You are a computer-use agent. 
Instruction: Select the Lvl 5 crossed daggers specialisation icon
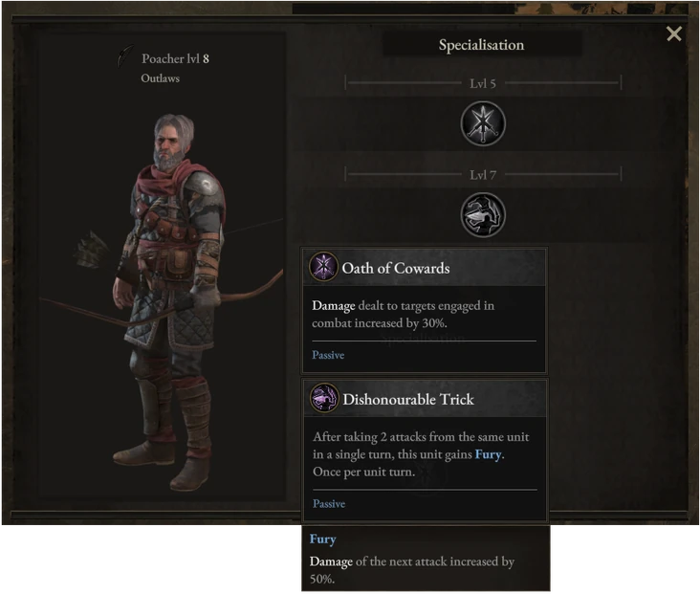pyautogui.click(x=483, y=123)
